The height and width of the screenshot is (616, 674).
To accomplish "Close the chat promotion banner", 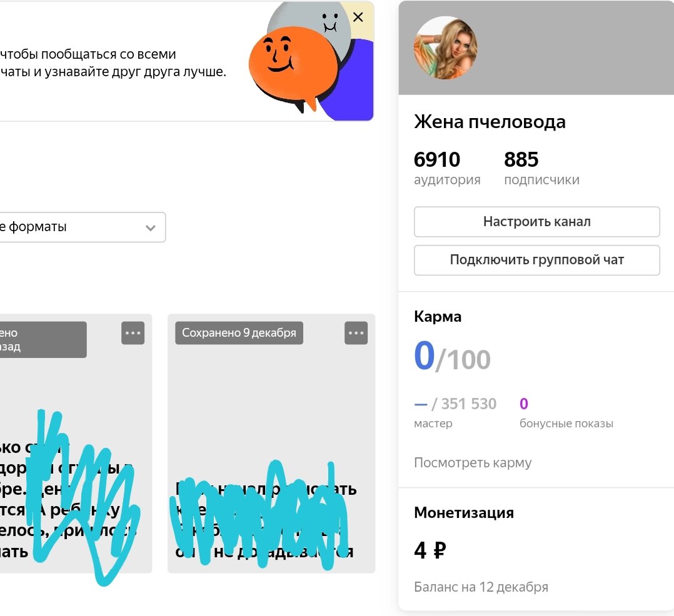I will tap(358, 17).
